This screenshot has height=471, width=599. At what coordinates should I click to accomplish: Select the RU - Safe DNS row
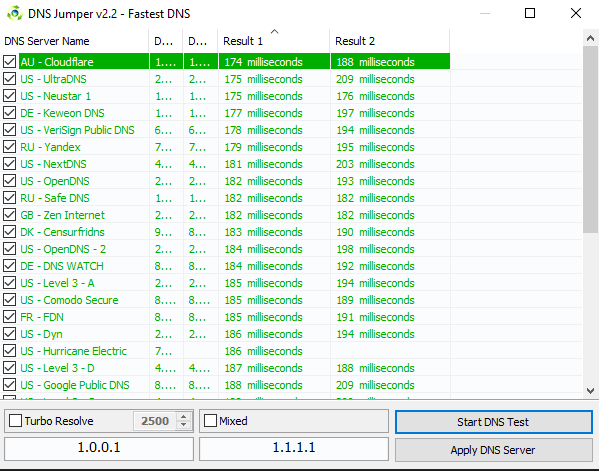[226, 197]
